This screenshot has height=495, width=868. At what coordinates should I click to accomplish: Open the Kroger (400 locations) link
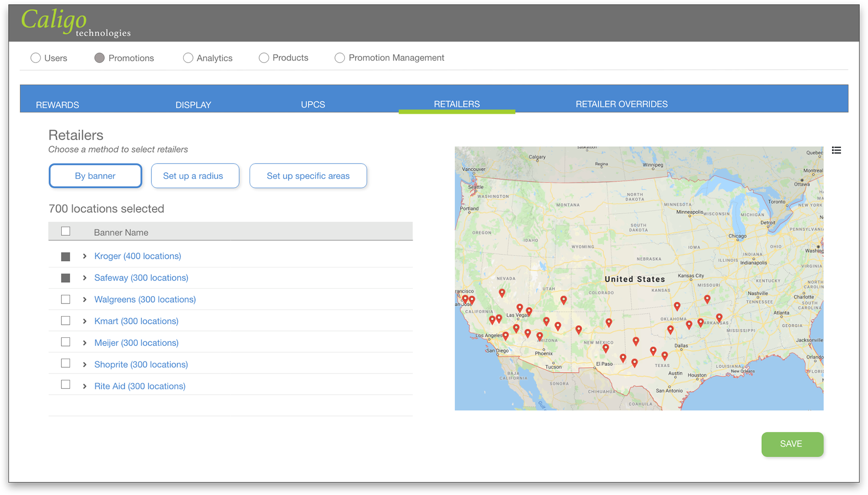pos(137,256)
